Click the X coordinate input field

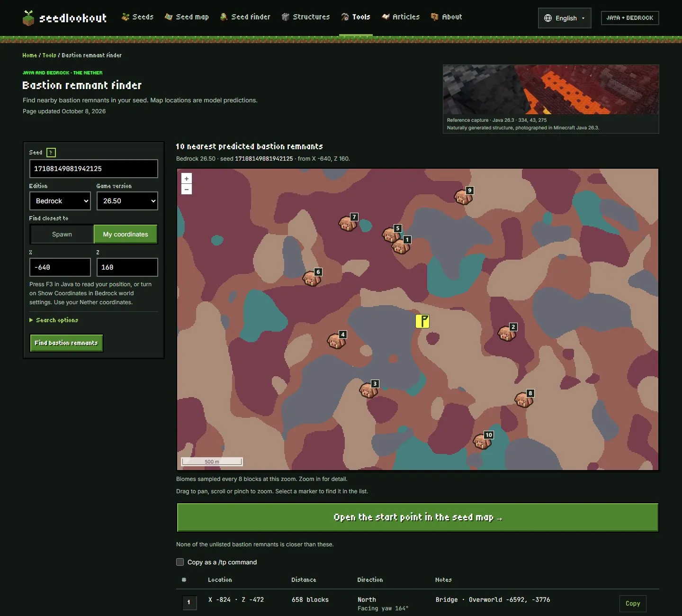pyautogui.click(x=60, y=267)
